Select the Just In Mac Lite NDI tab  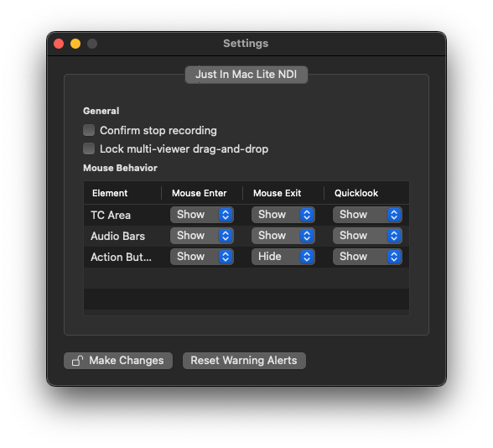pyautogui.click(x=246, y=75)
